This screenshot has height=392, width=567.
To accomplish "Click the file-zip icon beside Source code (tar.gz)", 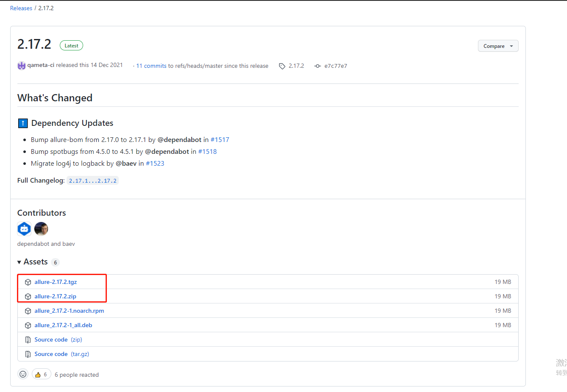I will [x=28, y=354].
